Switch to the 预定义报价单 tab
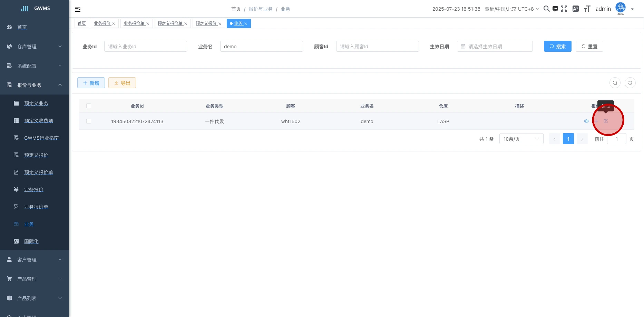 (x=170, y=23)
